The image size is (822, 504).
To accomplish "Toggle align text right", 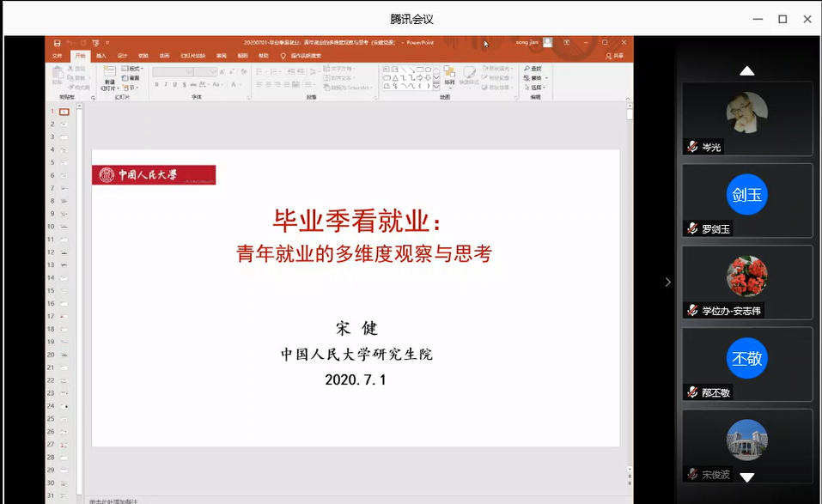I will (277, 84).
